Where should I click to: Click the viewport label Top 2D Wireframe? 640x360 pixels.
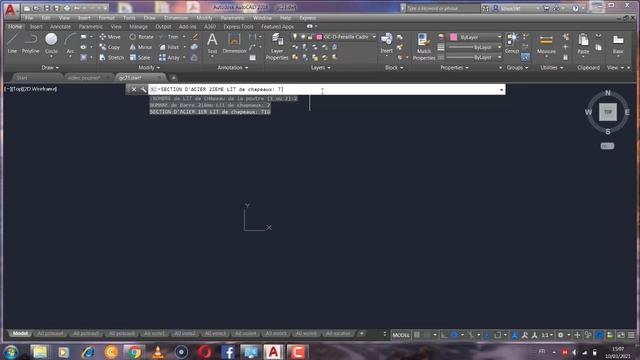point(31,89)
